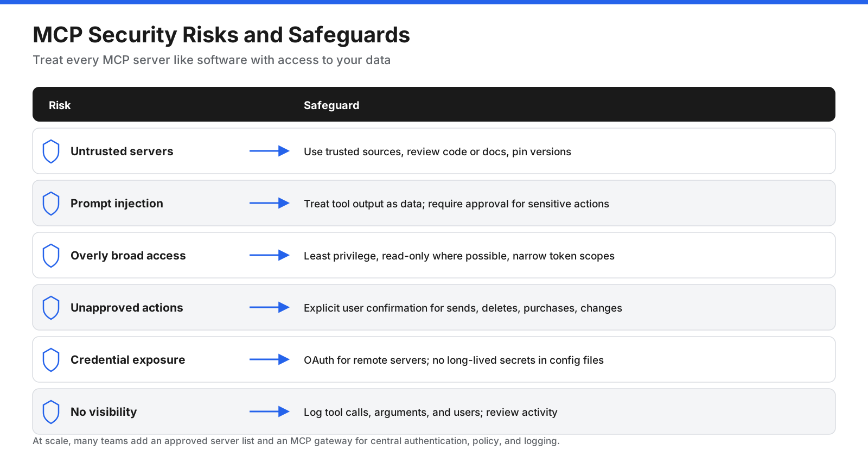Click the 'Safeguard' column header
This screenshot has height=456, width=868.
point(331,105)
